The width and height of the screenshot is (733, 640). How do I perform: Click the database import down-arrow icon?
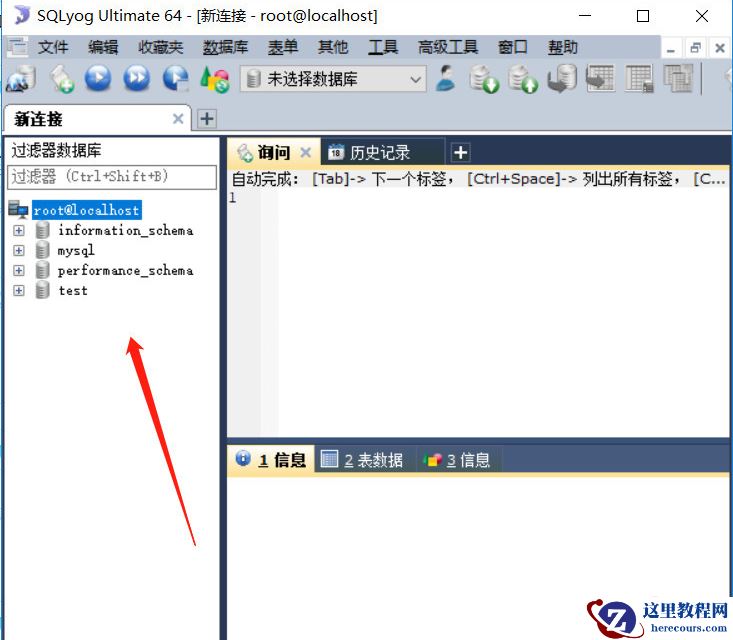pos(484,79)
